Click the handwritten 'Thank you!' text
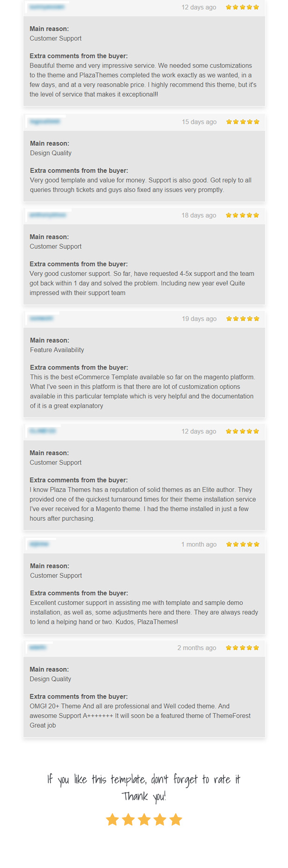The width and height of the screenshot is (288, 868). 144,797
